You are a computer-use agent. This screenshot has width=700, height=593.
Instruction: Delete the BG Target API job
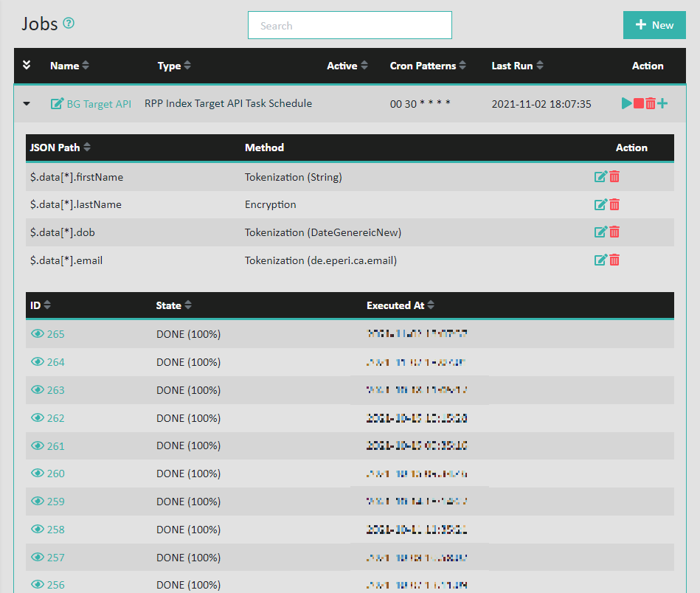click(651, 103)
